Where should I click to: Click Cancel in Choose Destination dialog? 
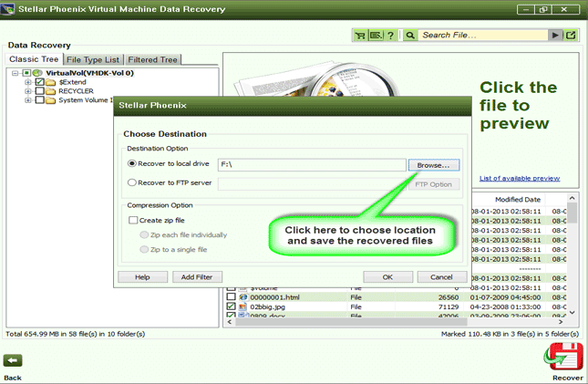[x=442, y=277]
